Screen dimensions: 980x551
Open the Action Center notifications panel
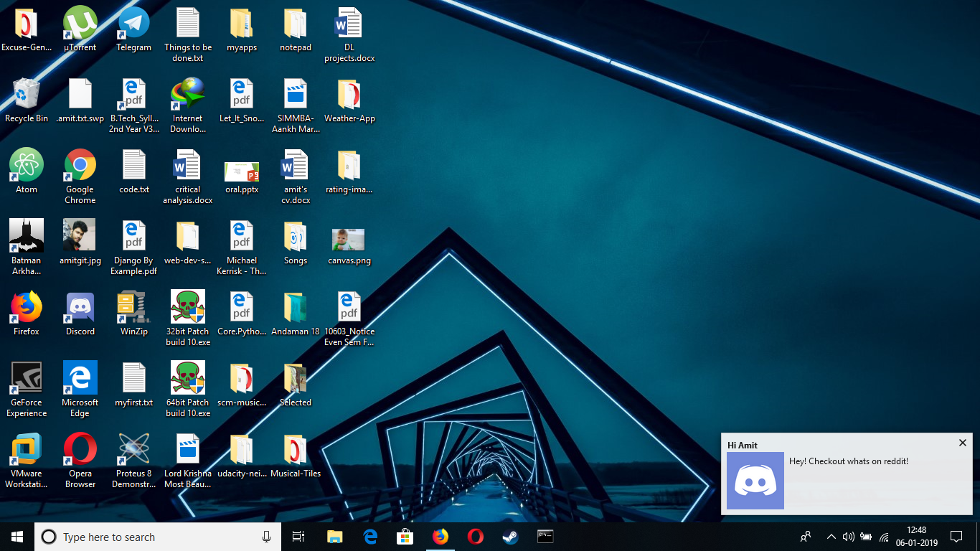956,537
